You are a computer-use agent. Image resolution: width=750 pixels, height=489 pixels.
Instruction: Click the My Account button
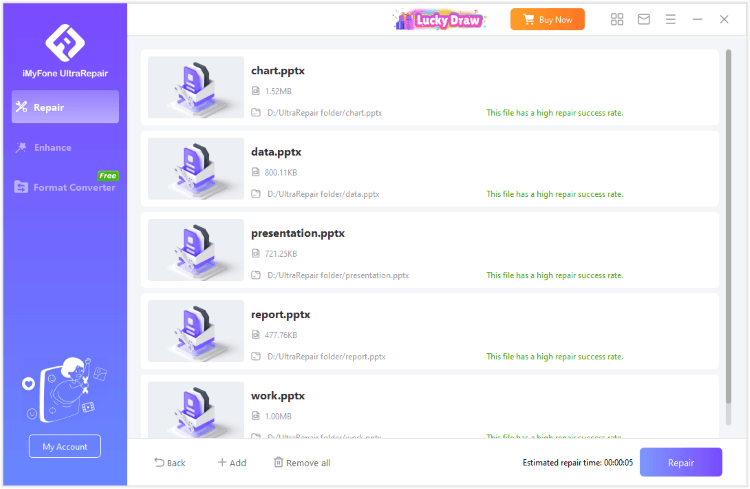(x=65, y=446)
